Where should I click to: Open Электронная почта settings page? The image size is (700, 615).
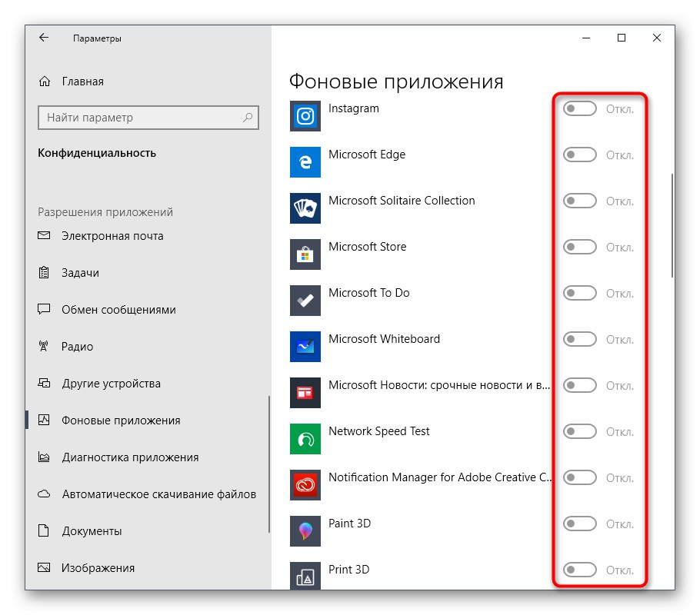tap(148, 236)
